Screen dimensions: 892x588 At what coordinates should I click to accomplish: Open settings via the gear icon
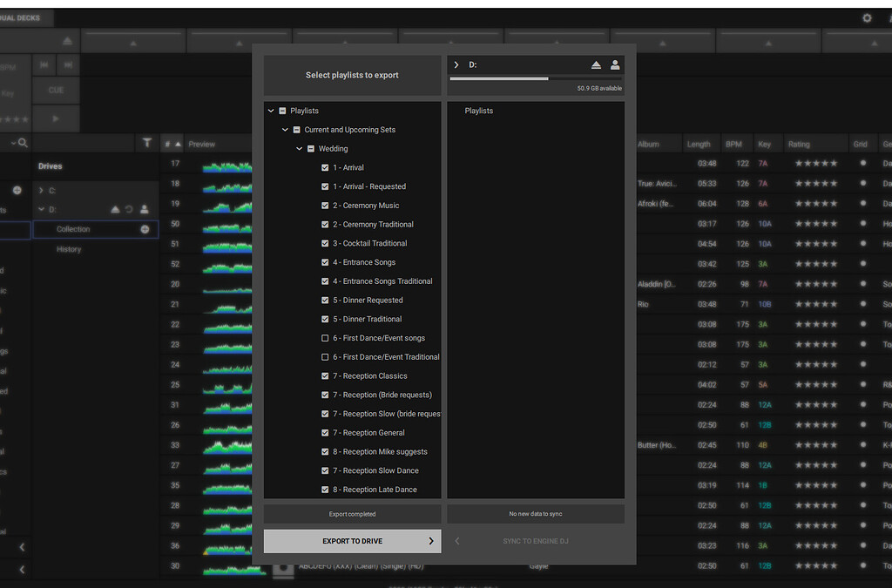coord(867,17)
